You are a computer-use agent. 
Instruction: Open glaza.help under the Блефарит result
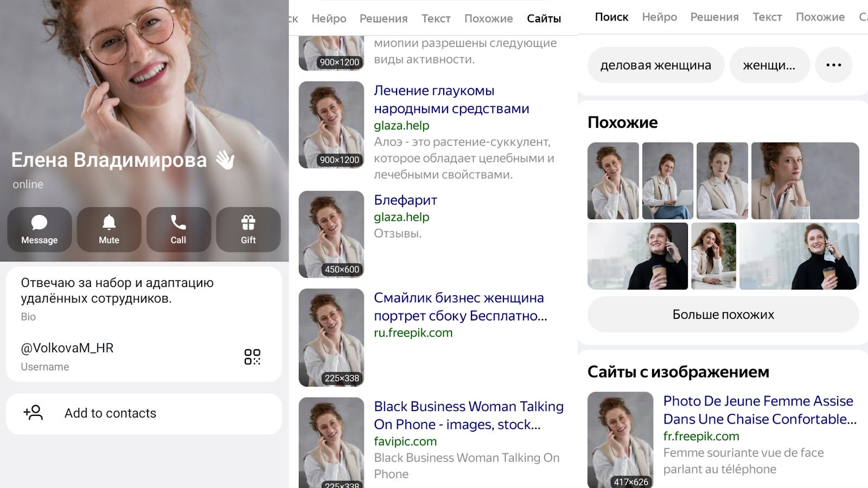[401, 217]
